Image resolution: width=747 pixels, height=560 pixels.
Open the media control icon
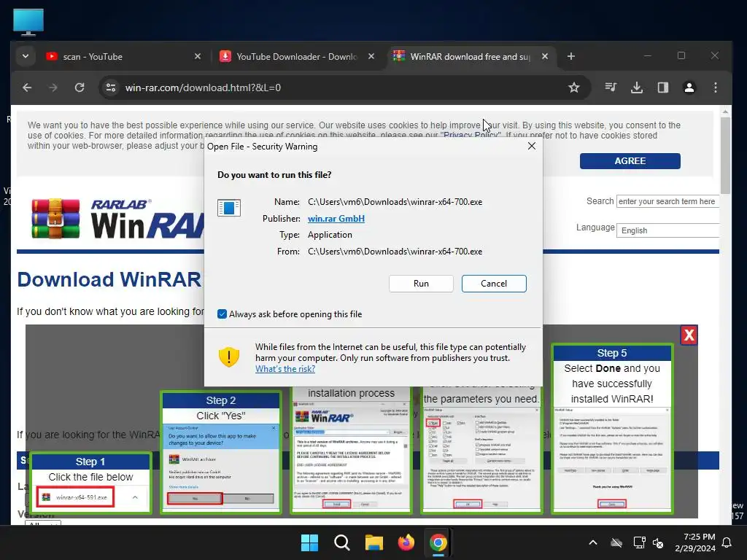click(611, 87)
